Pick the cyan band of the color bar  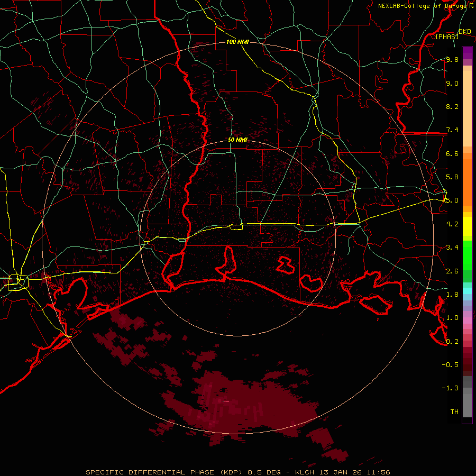(x=467, y=290)
